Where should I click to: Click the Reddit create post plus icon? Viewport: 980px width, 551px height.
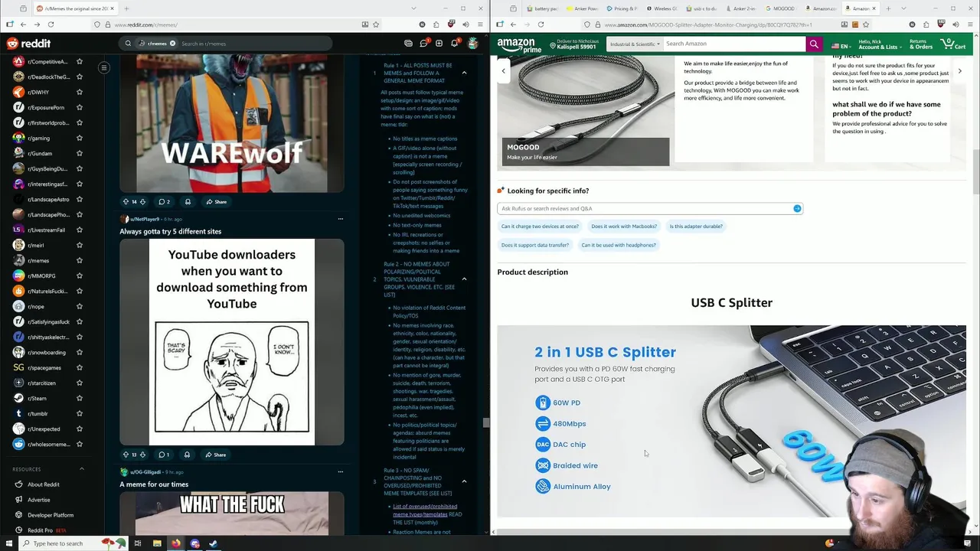(439, 44)
